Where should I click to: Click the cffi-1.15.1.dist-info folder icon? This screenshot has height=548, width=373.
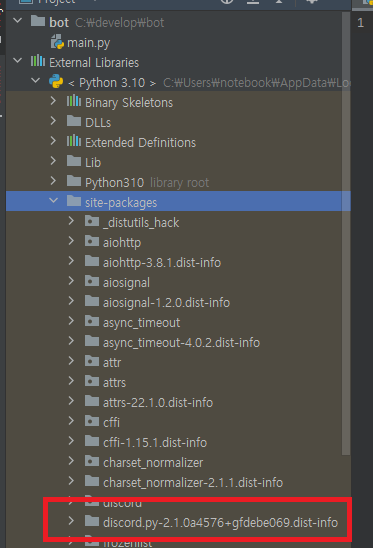click(92, 441)
